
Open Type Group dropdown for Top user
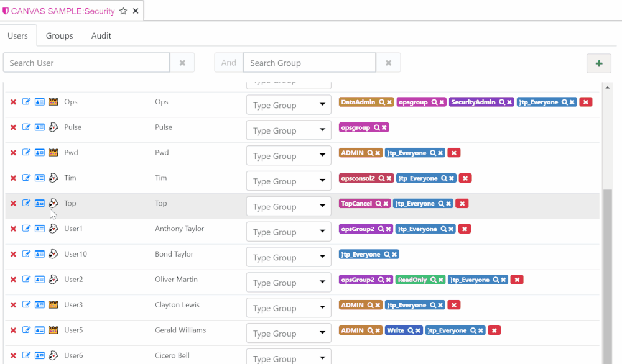[x=322, y=206]
